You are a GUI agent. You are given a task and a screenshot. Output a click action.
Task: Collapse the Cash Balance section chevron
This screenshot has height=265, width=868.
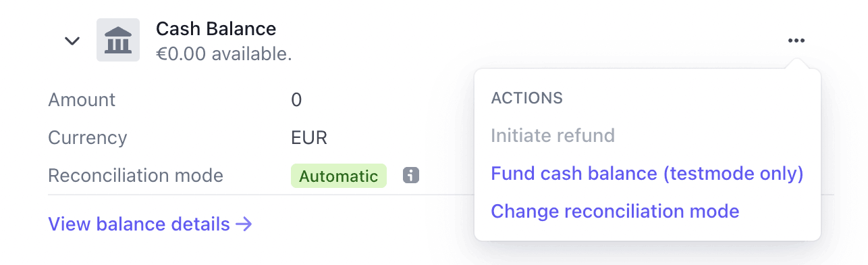pyautogui.click(x=72, y=41)
